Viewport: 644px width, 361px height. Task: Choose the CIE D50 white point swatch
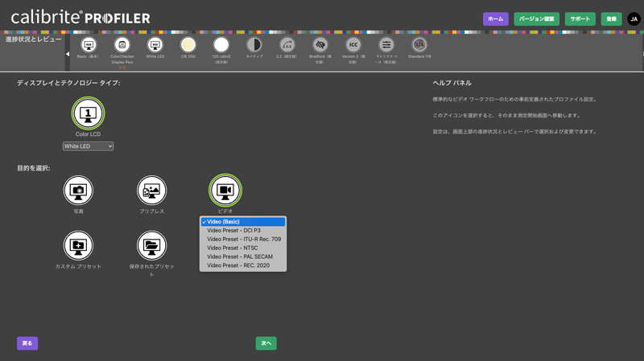coord(188,45)
